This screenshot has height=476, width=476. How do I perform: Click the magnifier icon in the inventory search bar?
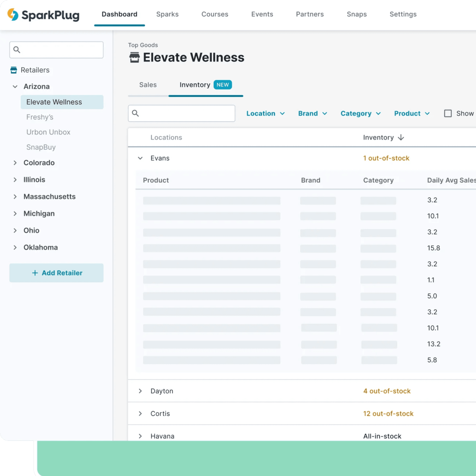coord(136,113)
